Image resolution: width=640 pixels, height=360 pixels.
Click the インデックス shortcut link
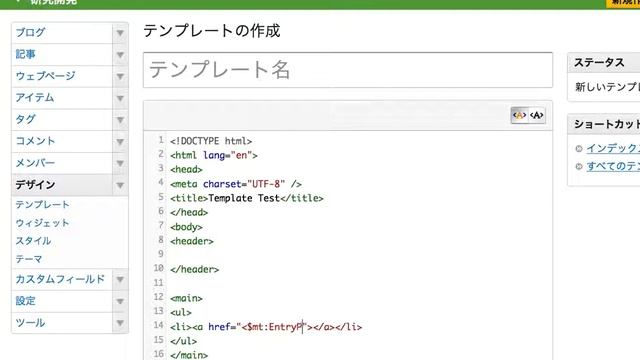(x=613, y=148)
